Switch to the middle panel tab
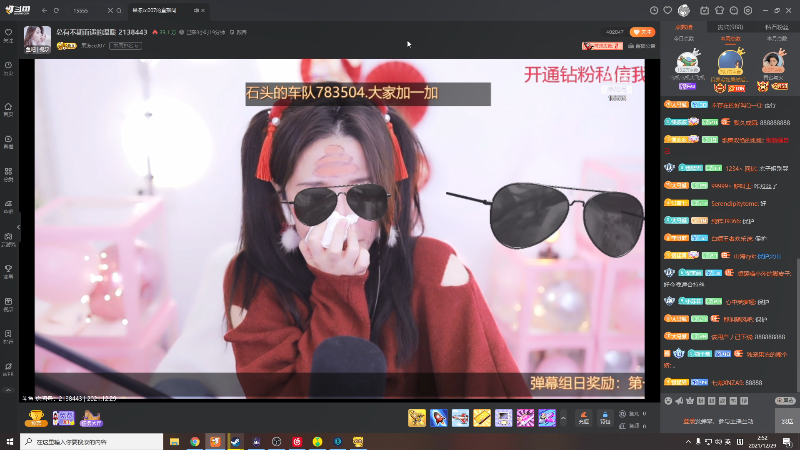This screenshot has width=800, height=450. coord(730,27)
